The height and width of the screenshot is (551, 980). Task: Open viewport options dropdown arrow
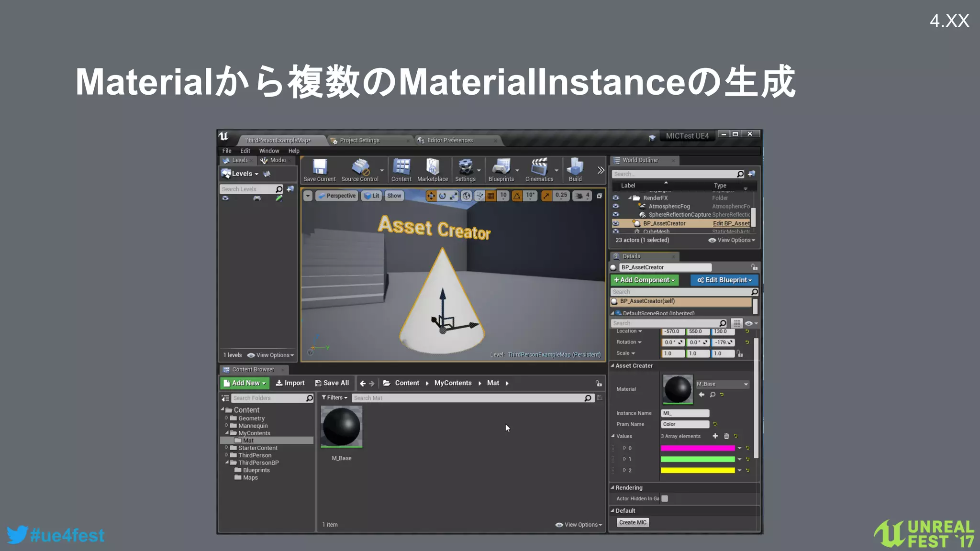tap(308, 196)
